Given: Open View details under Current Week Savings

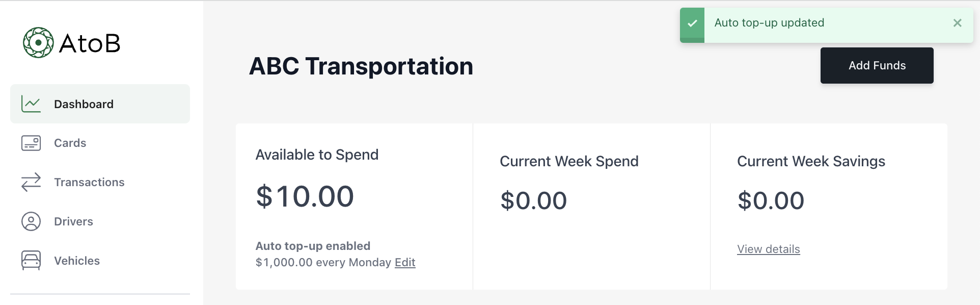Looking at the screenshot, I should coord(768,249).
